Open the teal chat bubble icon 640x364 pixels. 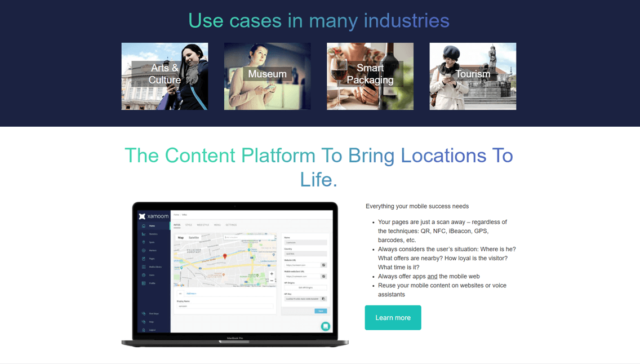coord(325,326)
